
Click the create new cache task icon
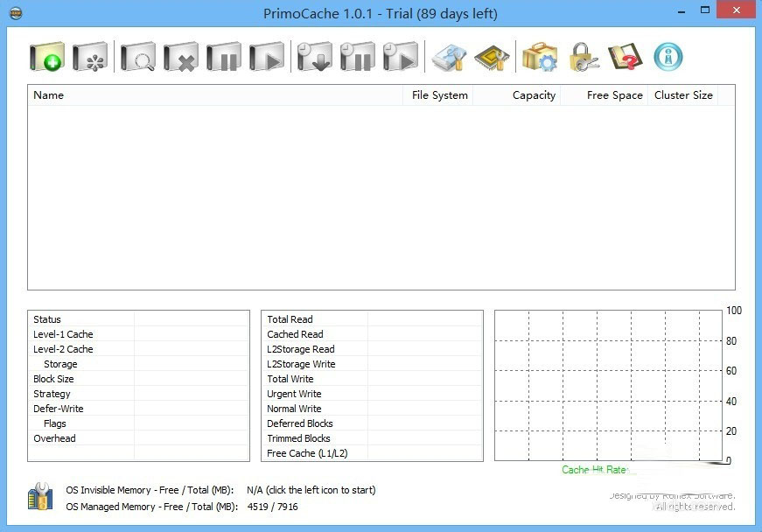coord(46,57)
